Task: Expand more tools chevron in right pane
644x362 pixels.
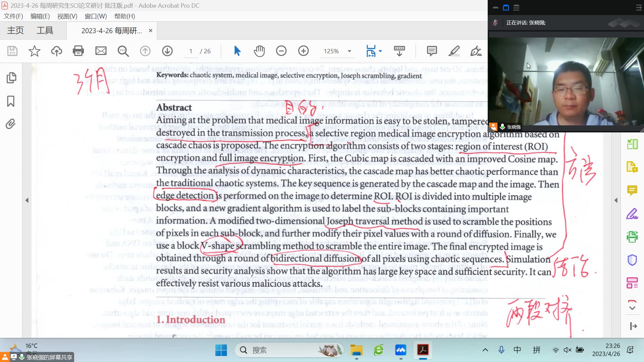Action: pyautogui.click(x=632, y=308)
